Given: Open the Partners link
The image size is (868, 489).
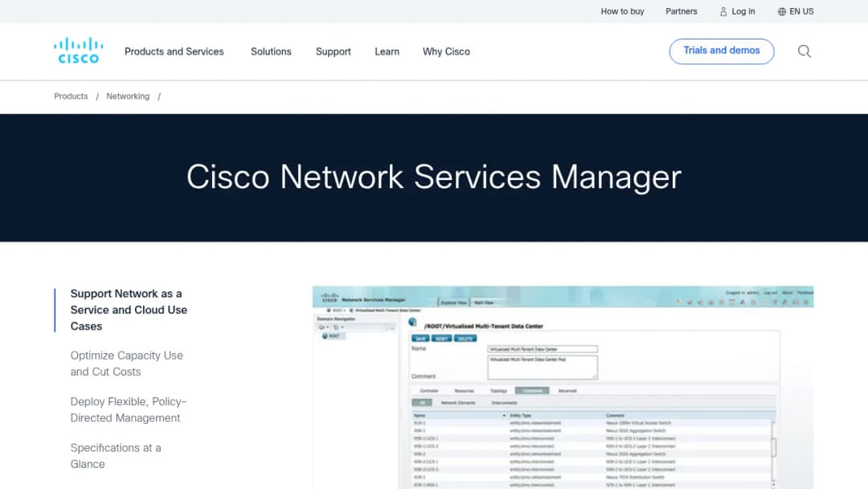Looking at the screenshot, I should [x=681, y=11].
